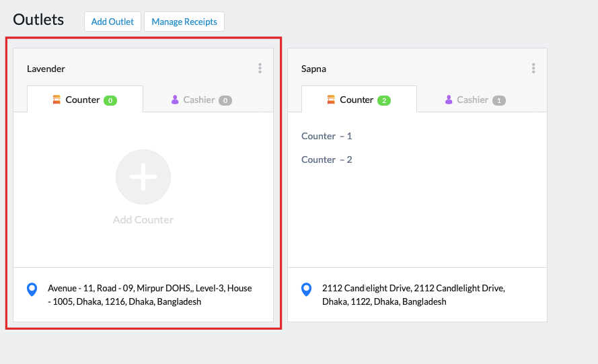Screen dimensions: 598x364
Task: Click the purple cashier icon in Sapna
Action: click(x=449, y=100)
